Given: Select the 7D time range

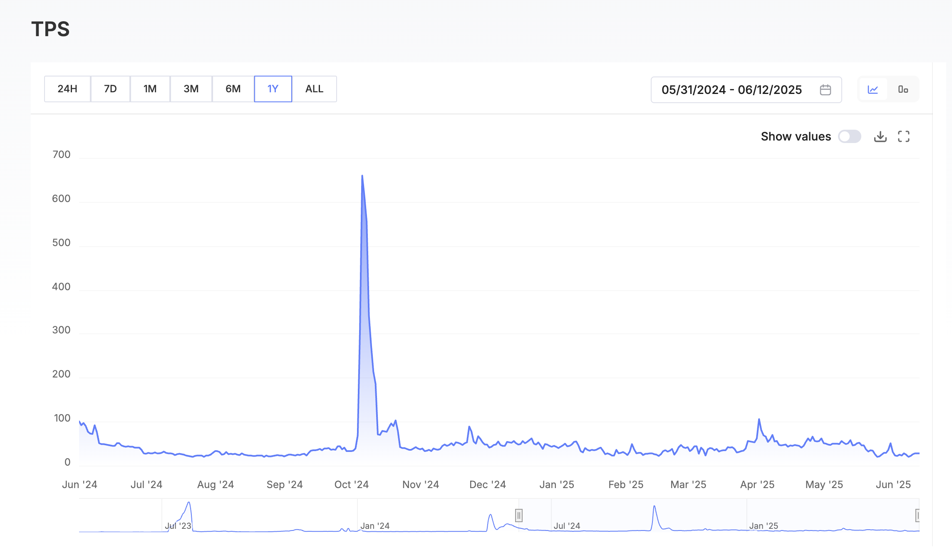Looking at the screenshot, I should (x=110, y=89).
